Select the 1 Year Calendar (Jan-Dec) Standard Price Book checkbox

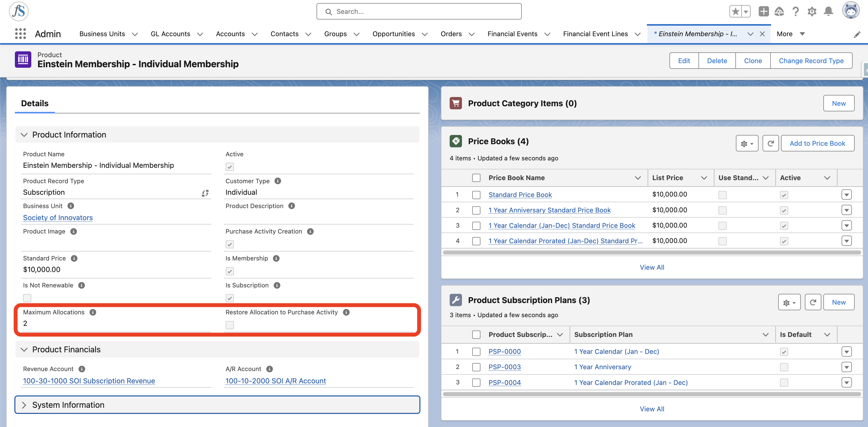(476, 226)
